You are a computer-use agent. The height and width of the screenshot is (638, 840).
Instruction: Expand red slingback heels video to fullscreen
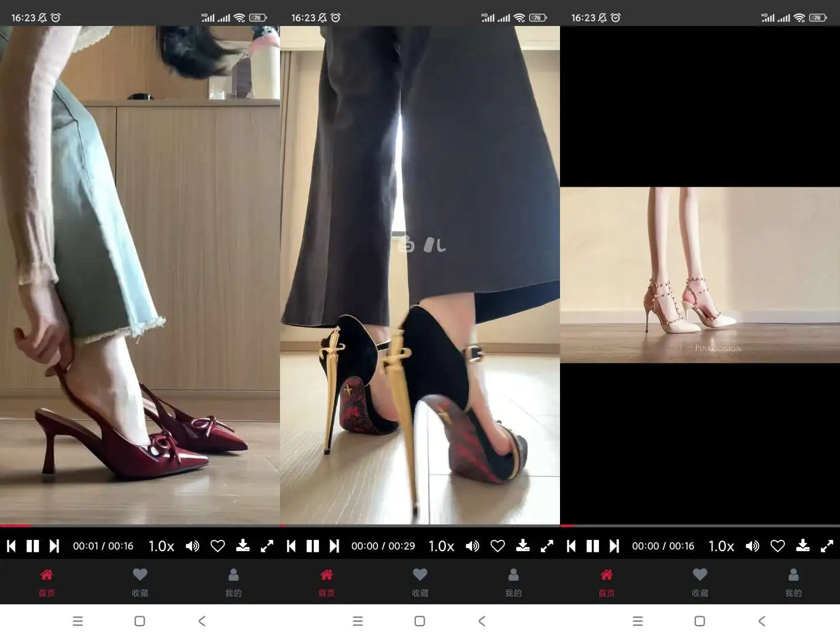click(x=267, y=546)
